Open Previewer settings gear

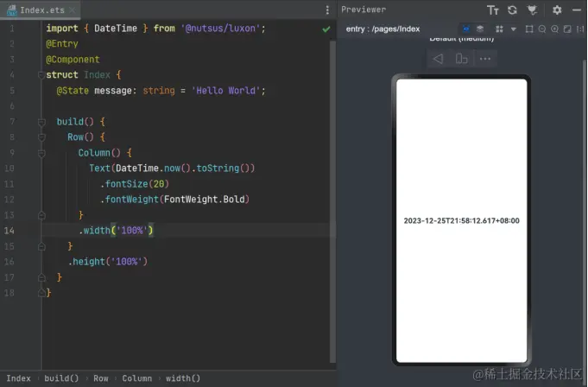pyautogui.click(x=557, y=10)
